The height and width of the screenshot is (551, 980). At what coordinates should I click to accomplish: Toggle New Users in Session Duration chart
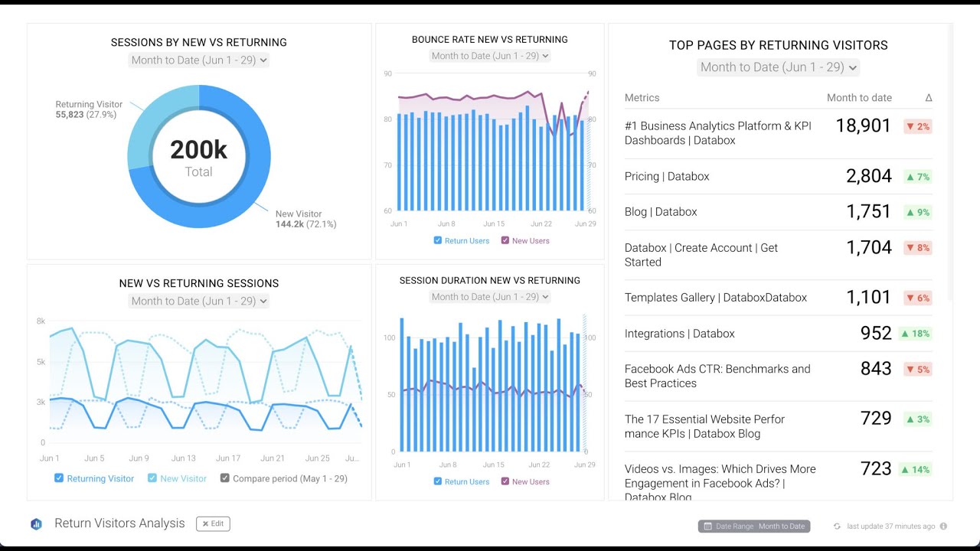click(x=505, y=481)
